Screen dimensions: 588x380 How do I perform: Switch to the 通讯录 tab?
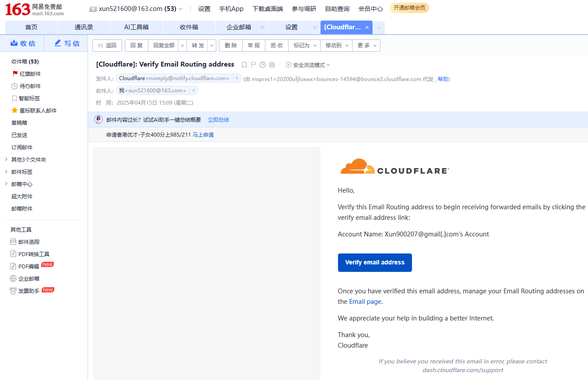coord(84,27)
